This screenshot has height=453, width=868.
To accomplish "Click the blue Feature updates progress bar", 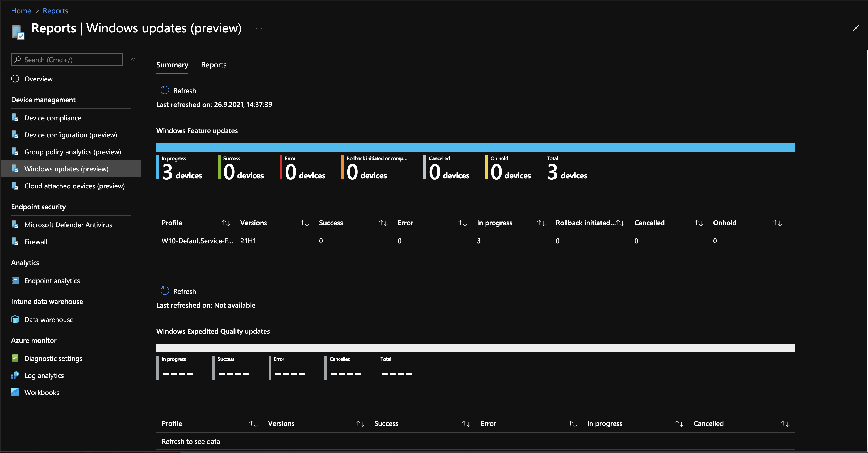I will point(475,147).
